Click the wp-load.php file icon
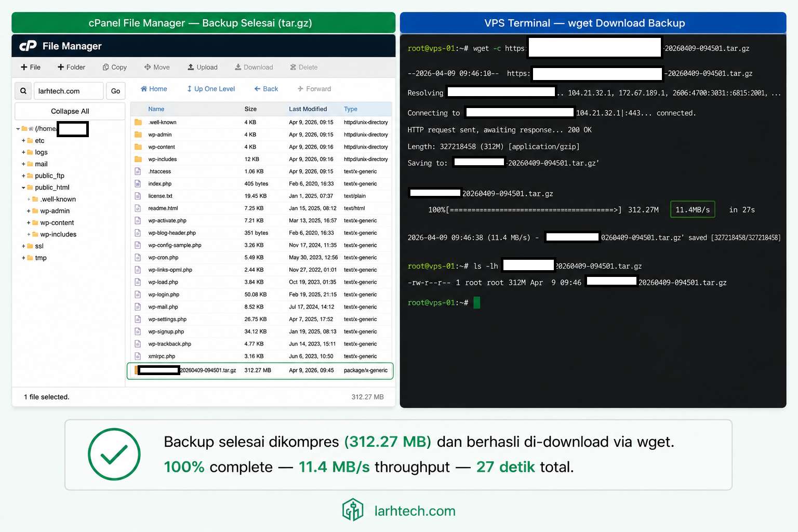Screen dimensions: 798x532 (x=138, y=282)
